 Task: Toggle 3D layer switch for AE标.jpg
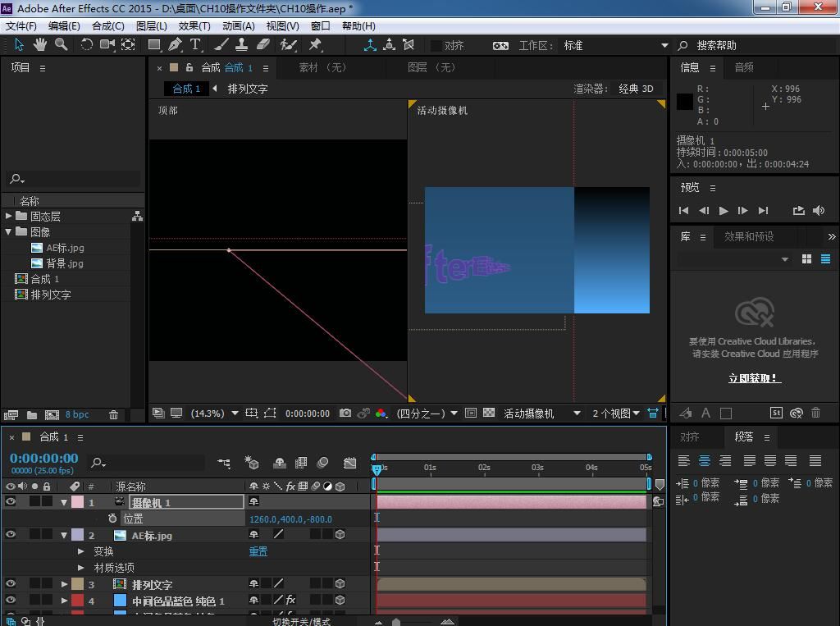pyautogui.click(x=340, y=534)
